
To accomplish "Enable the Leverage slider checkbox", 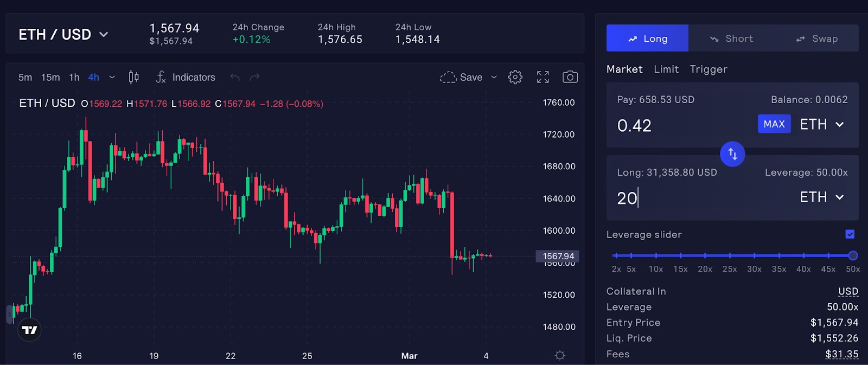I will (850, 234).
